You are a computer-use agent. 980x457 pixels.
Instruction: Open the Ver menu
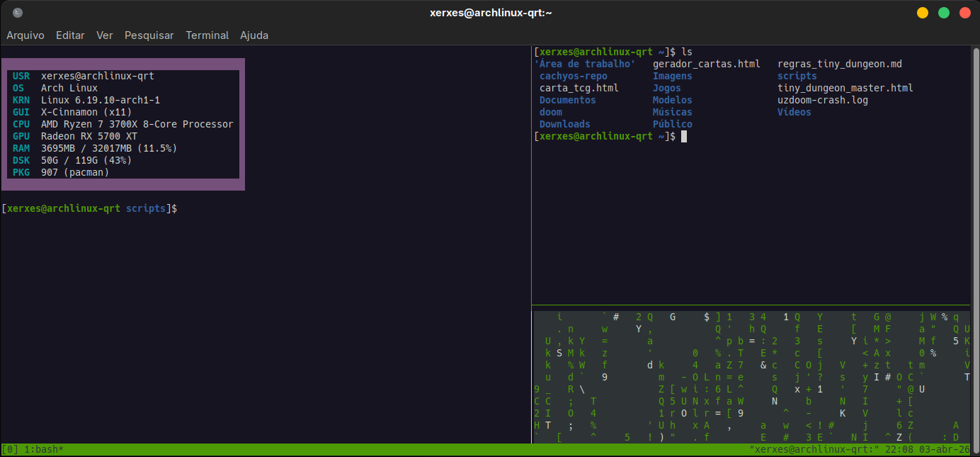[x=105, y=35]
